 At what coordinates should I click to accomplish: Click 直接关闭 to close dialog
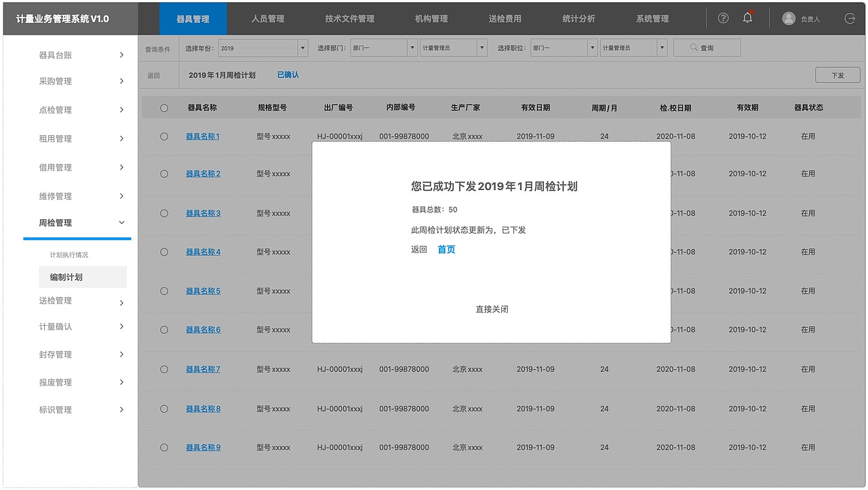click(492, 309)
